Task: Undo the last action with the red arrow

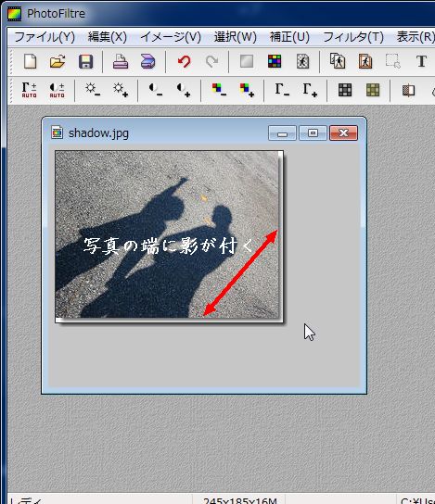Action: point(184,61)
